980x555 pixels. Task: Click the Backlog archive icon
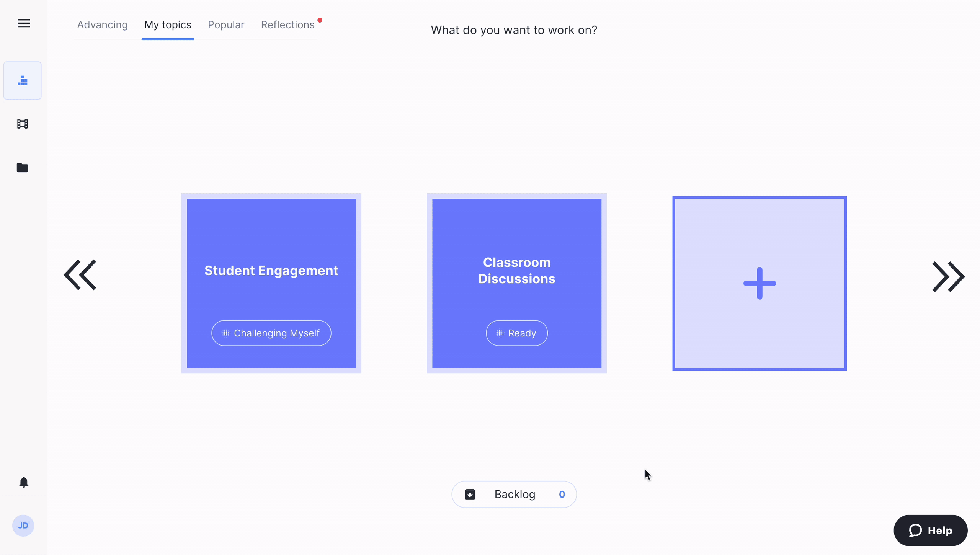pos(470,495)
